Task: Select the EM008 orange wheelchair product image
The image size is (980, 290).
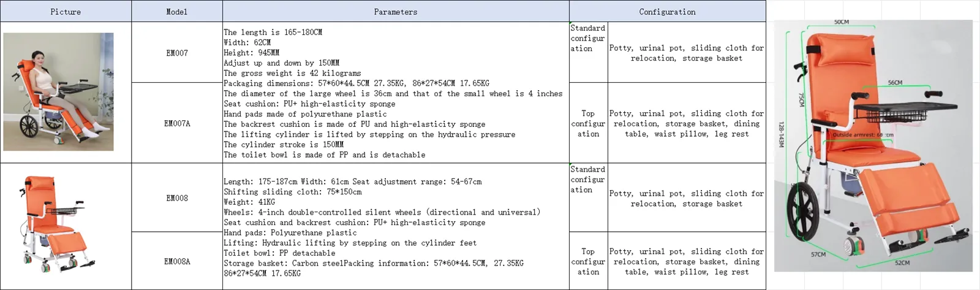Action: (58, 226)
